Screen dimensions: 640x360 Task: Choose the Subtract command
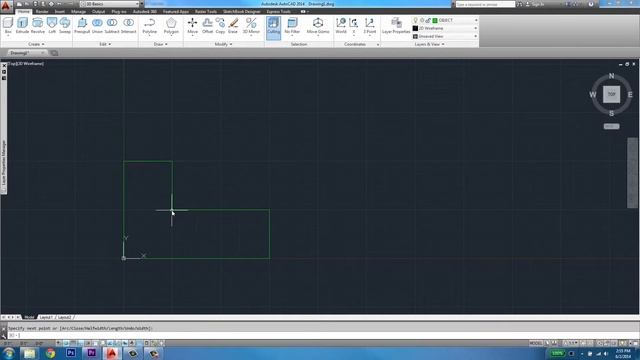coord(112,26)
